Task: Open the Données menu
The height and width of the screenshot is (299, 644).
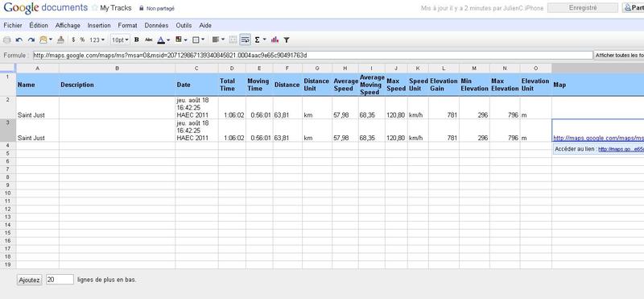Action: pyautogui.click(x=156, y=26)
